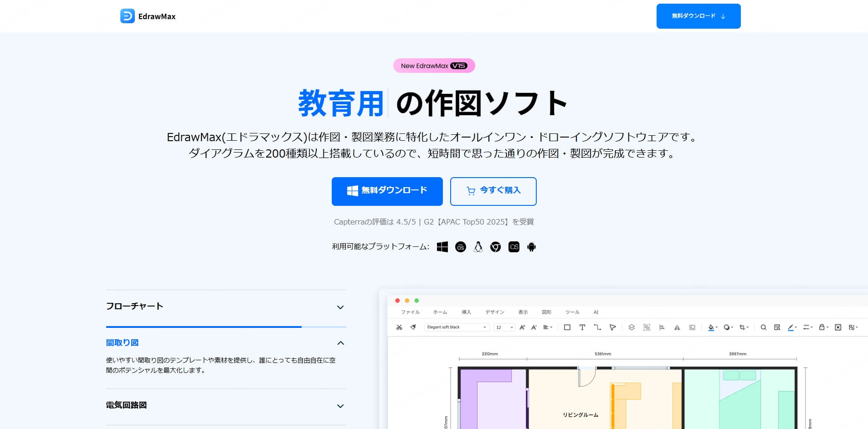
Task: Click the macOS platform icon
Action: 460,247
